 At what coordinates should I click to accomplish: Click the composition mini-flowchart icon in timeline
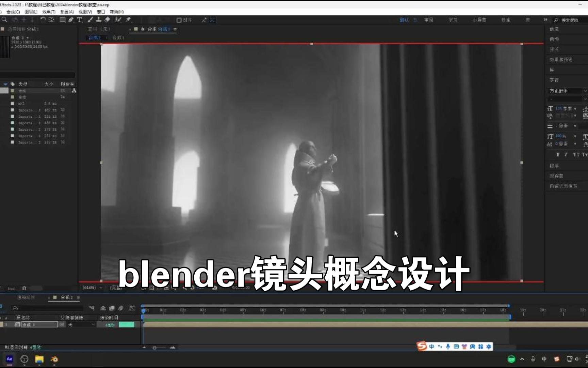coord(92,308)
